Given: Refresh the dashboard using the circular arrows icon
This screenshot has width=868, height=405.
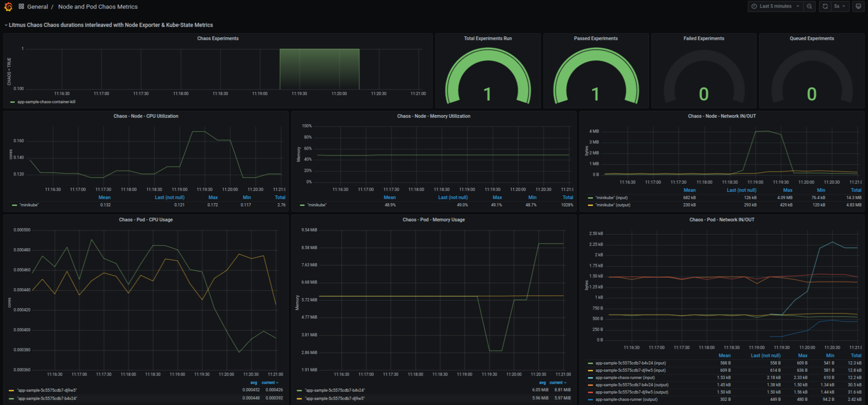Looking at the screenshot, I should [825, 6].
